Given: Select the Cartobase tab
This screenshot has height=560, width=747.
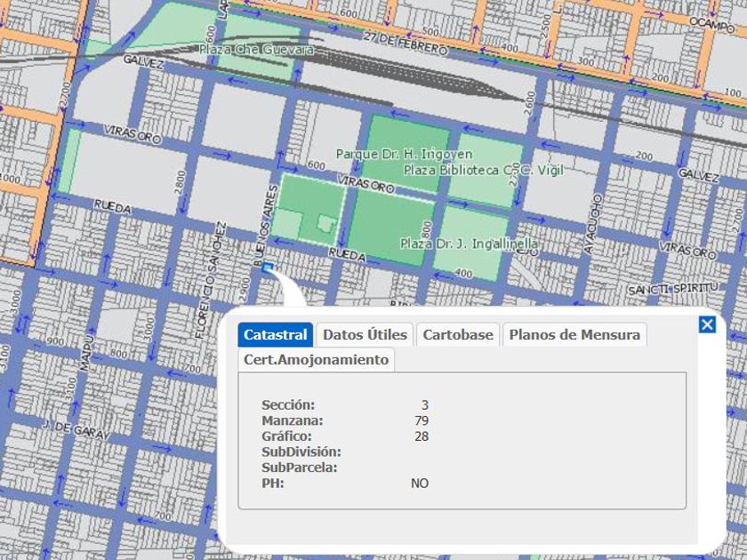Looking at the screenshot, I should [458, 335].
